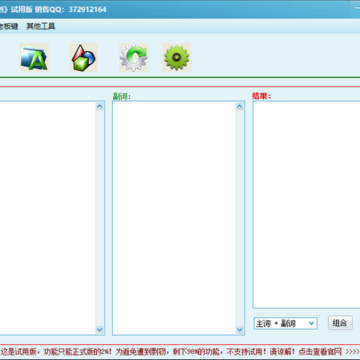Image resolution: width=360 pixels, height=360 pixels.
Task: Open the 老板键 menu item
Action: [9, 26]
